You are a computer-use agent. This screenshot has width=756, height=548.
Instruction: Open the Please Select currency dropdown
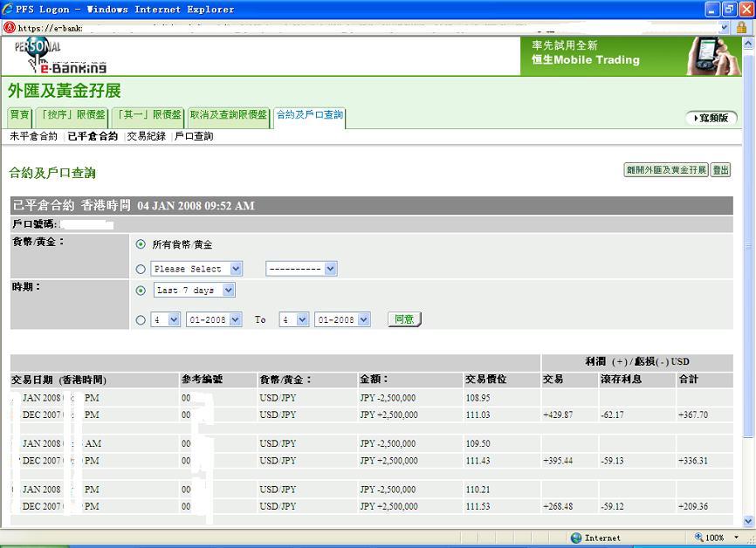pos(196,269)
